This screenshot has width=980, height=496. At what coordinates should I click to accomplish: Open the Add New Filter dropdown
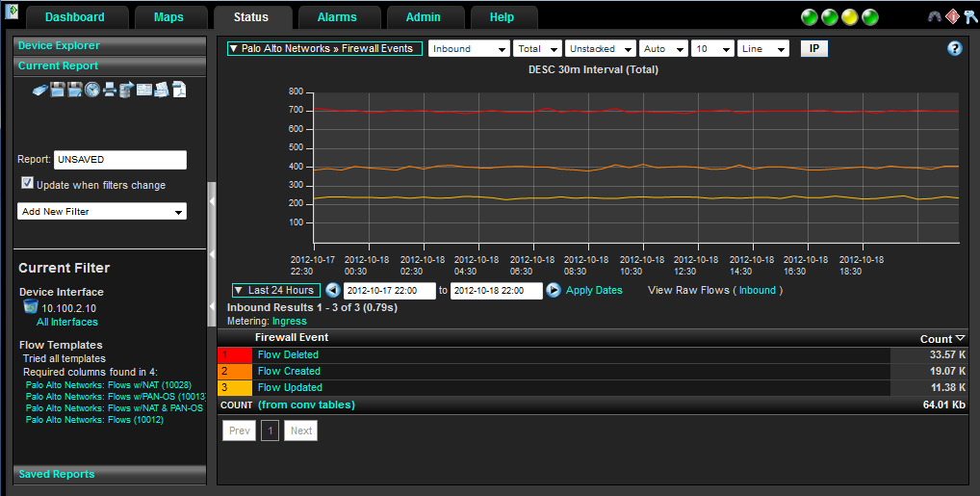[102, 211]
